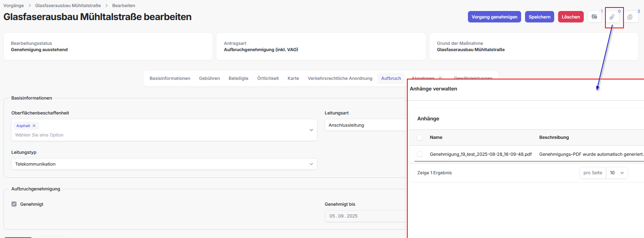Remove the Asphalt tag via its X
This screenshot has width=644, height=238.
34,126
